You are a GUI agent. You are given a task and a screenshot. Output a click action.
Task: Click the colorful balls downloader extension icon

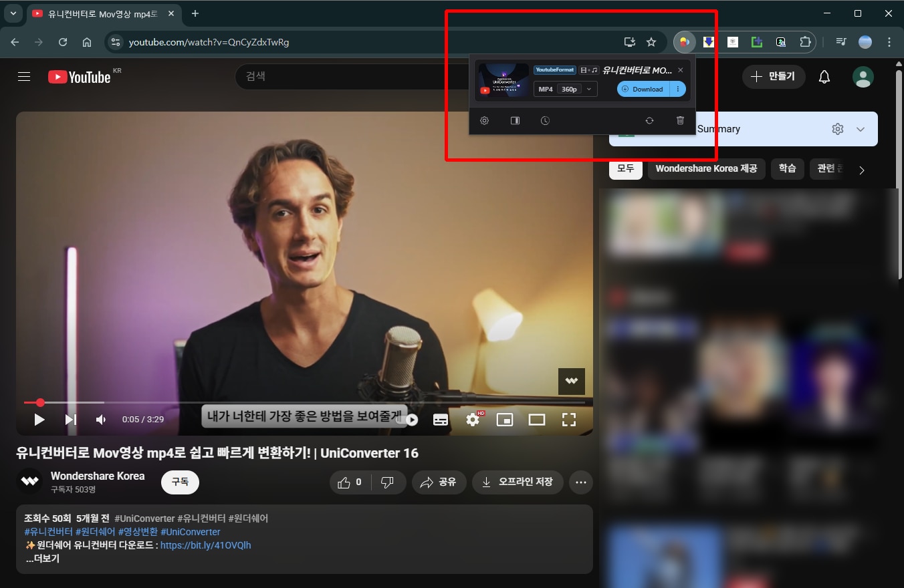point(684,42)
